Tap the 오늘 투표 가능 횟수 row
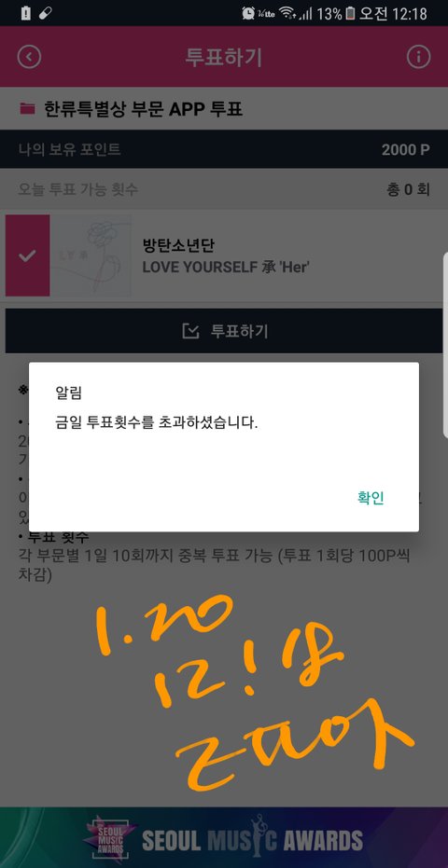 point(224,190)
